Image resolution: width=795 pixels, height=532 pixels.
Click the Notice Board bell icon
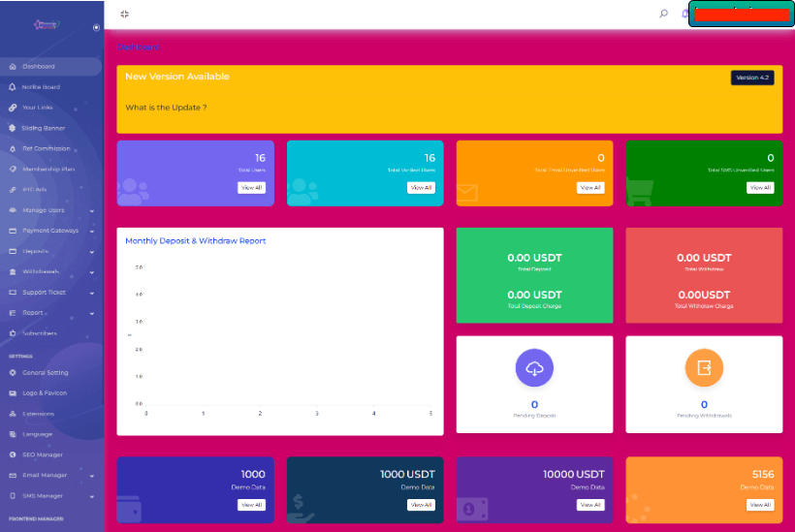pyautogui.click(x=12, y=87)
